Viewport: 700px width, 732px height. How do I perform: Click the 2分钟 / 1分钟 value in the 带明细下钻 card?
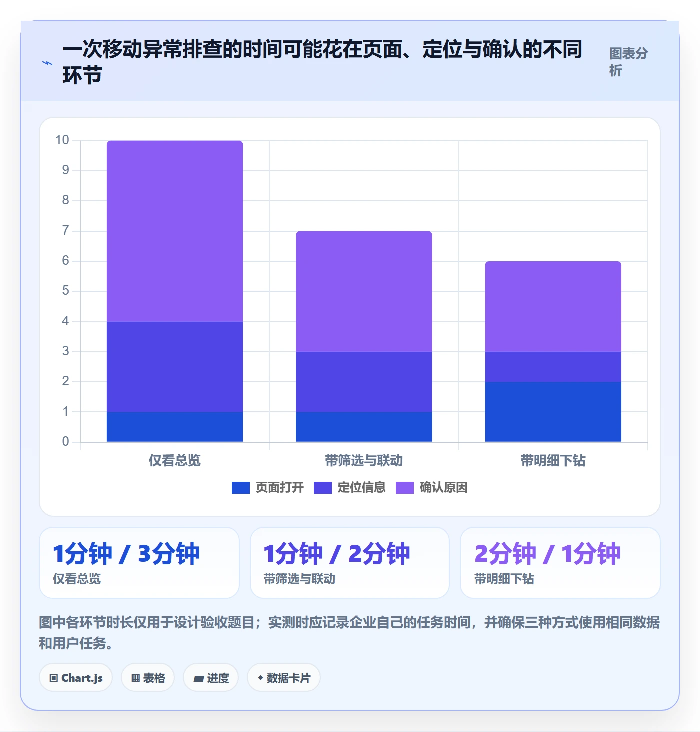coord(547,554)
